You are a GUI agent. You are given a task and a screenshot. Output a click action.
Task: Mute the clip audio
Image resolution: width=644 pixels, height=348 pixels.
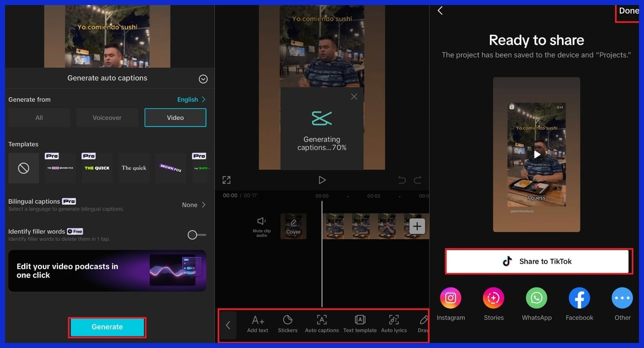point(262,226)
